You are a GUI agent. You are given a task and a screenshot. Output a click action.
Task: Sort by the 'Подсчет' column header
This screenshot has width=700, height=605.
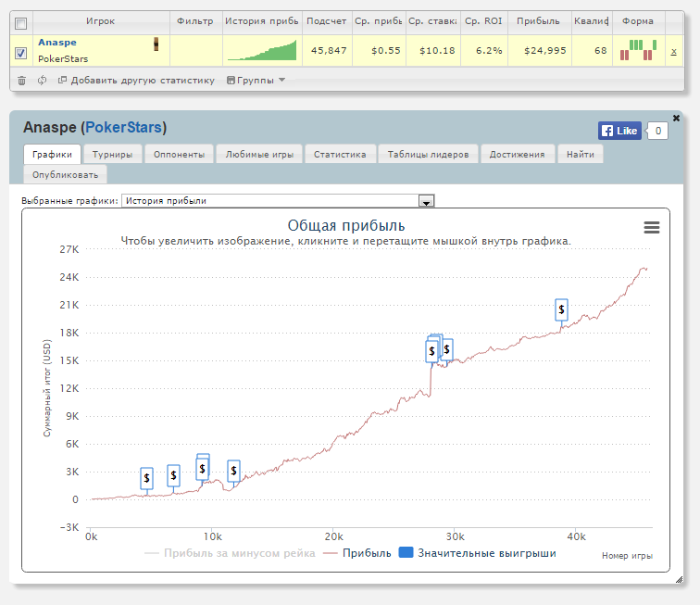pyautogui.click(x=327, y=21)
